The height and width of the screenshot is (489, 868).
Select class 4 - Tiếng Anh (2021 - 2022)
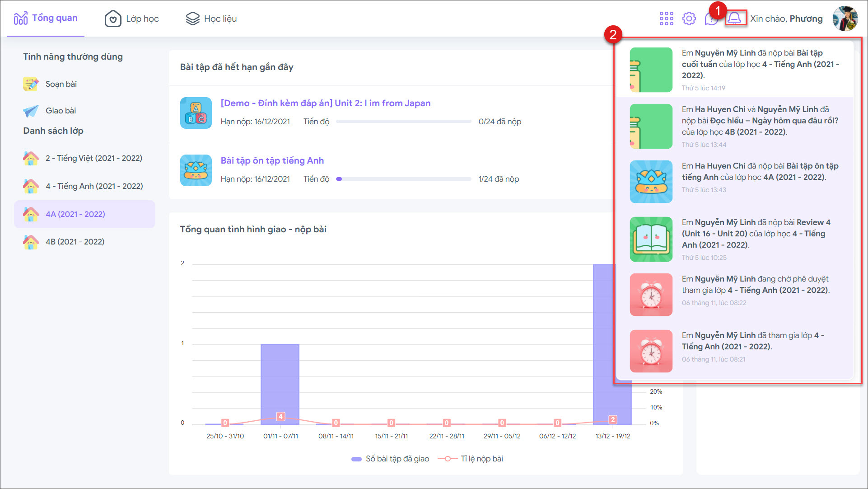pyautogui.click(x=94, y=186)
